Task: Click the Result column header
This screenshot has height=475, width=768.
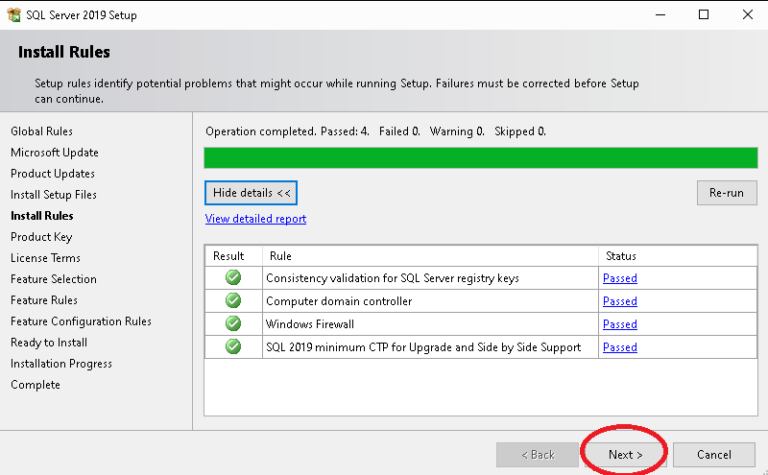Action: click(233, 256)
